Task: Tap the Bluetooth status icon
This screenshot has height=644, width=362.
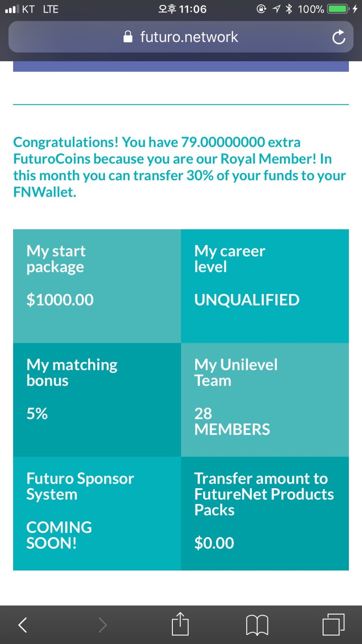Action: point(289,9)
